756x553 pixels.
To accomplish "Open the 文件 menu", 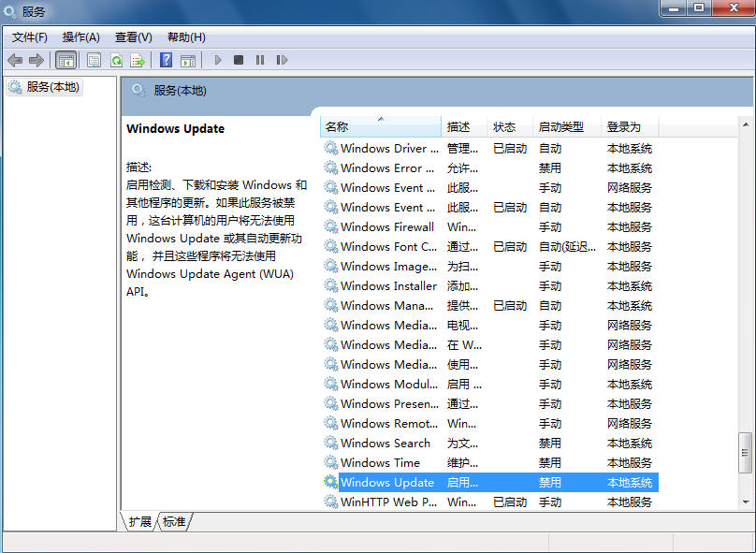I will pyautogui.click(x=29, y=37).
